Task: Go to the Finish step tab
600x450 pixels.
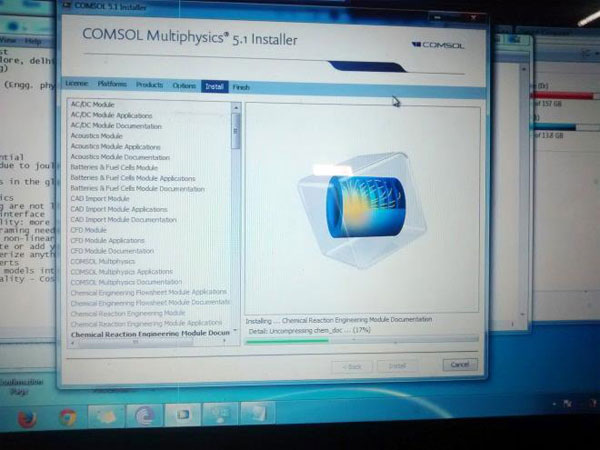Action: coord(241,87)
